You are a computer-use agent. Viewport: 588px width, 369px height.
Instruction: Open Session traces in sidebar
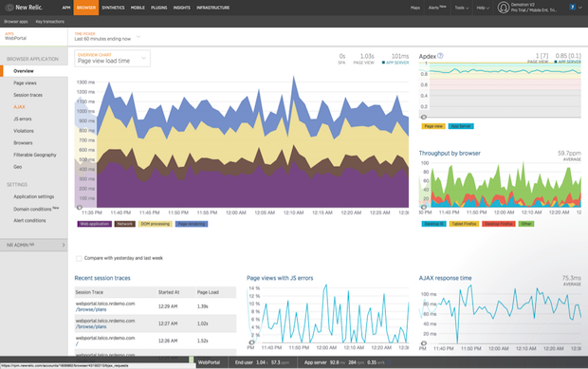28,95
